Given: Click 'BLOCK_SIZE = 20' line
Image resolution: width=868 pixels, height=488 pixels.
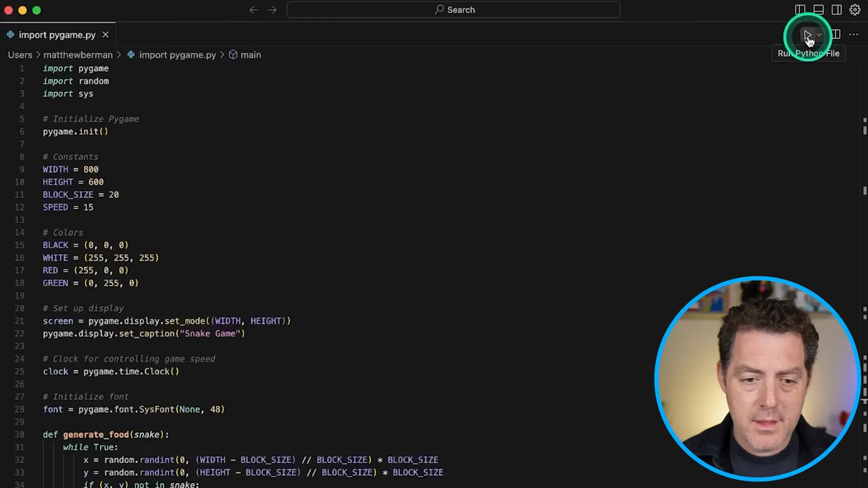Looking at the screenshot, I should point(81,195).
